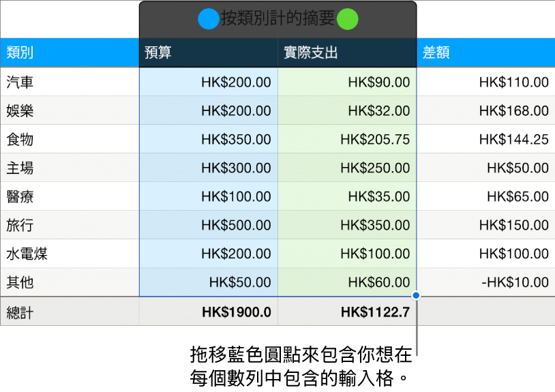Click actual spending cell HK$90.00

(x=347, y=82)
